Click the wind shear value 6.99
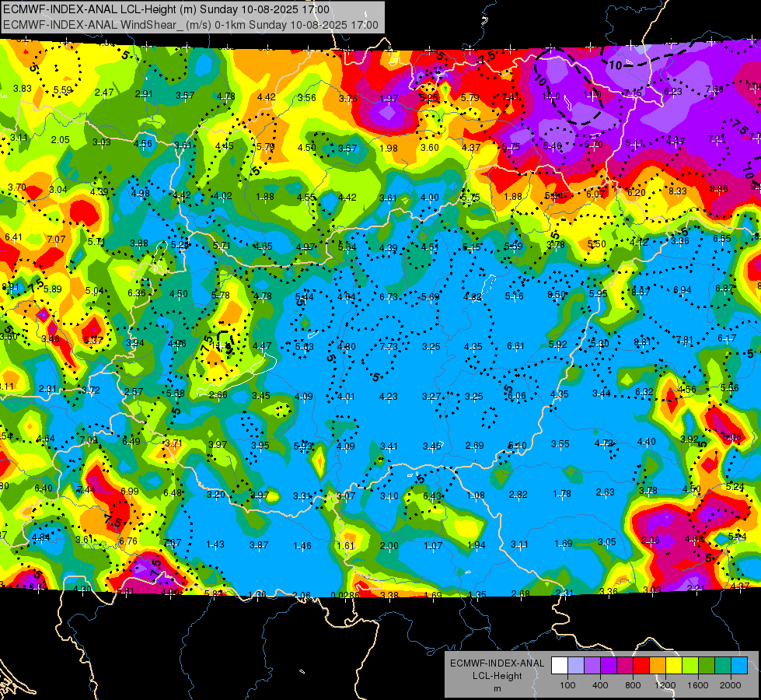Screen dimensions: 761x700 tap(130, 492)
